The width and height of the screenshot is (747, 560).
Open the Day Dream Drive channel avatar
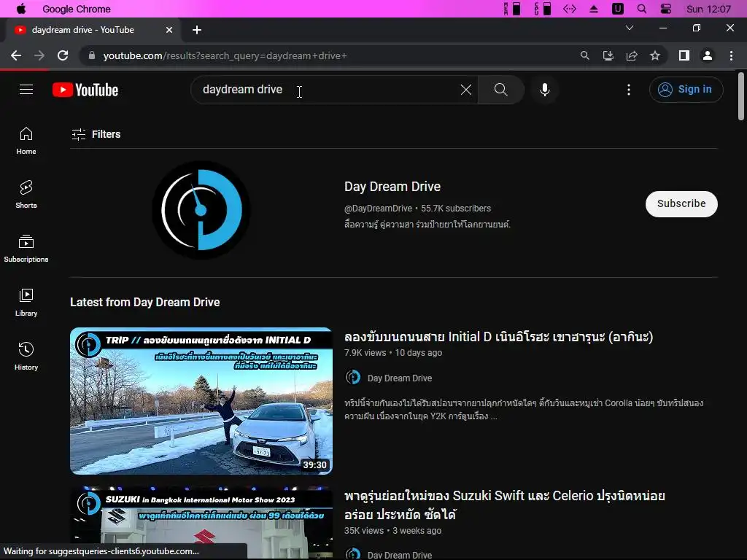click(201, 210)
